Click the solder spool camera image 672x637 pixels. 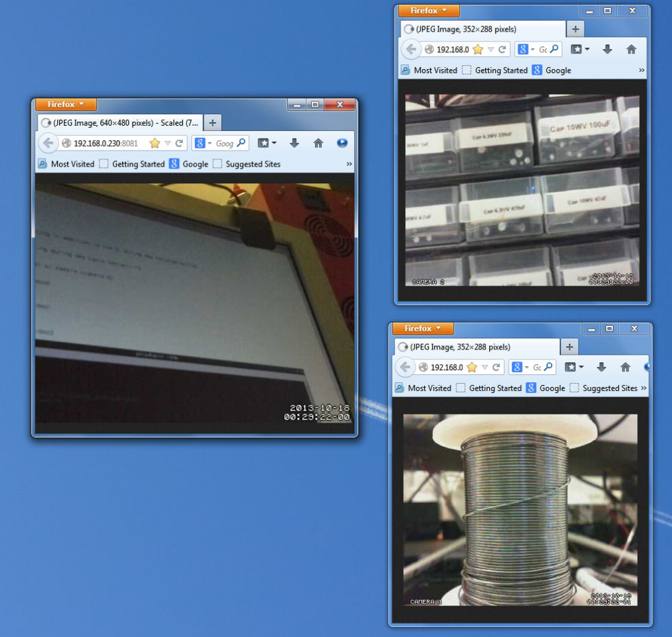[520, 509]
